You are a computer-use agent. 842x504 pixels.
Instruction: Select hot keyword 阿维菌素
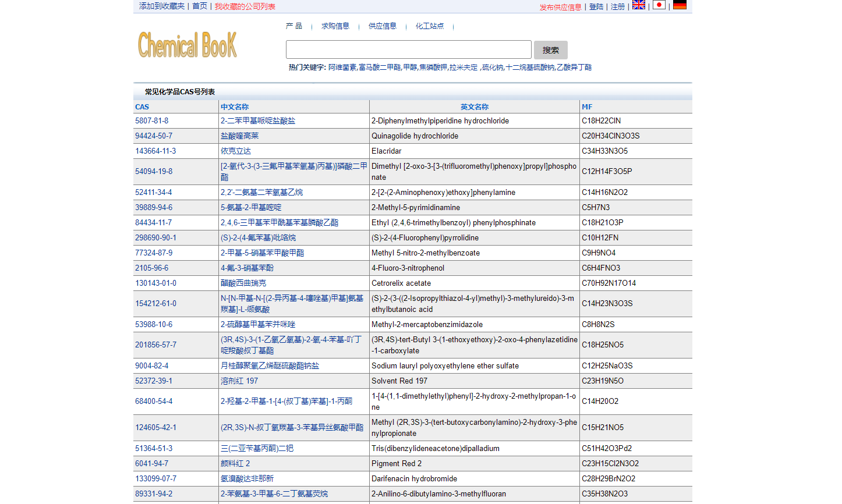(x=342, y=68)
